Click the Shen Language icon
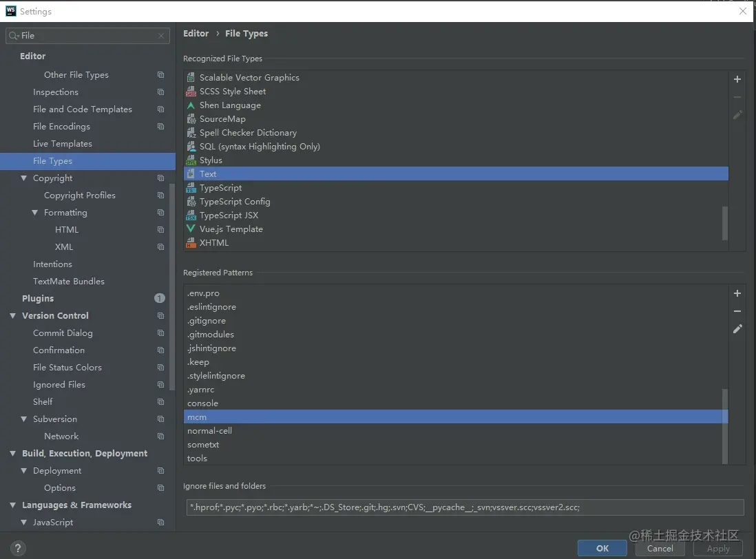The image size is (756, 559). pos(191,105)
